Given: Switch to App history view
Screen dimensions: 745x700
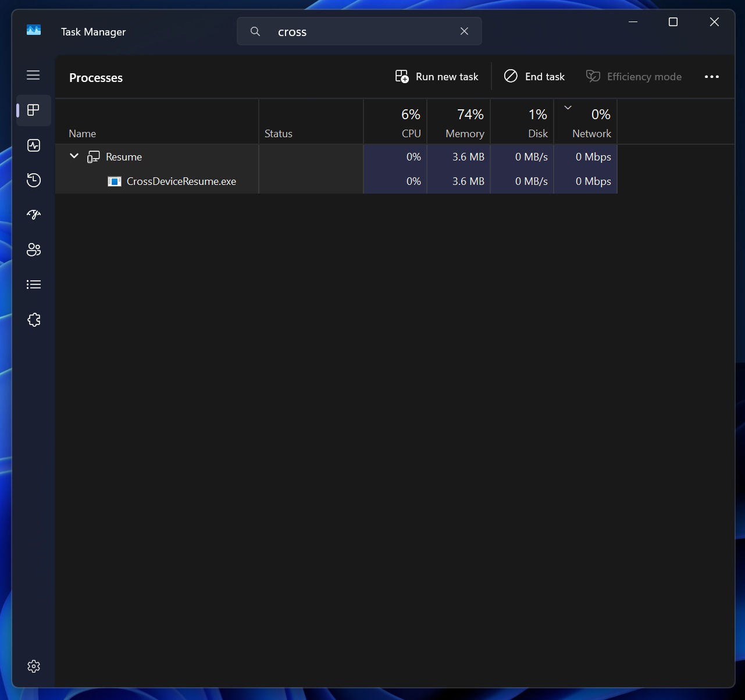Looking at the screenshot, I should tap(33, 180).
